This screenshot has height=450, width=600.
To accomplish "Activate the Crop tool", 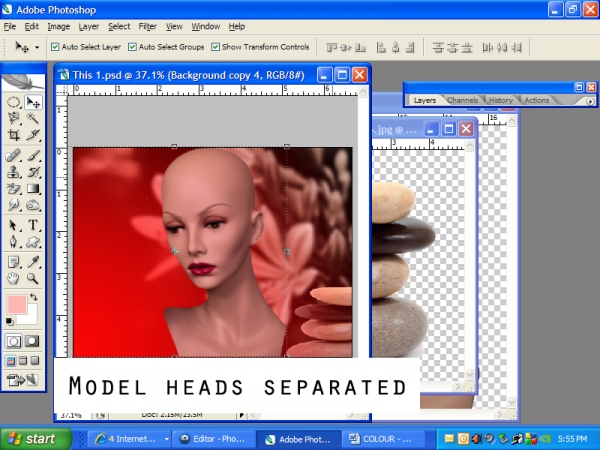I will tap(14, 134).
